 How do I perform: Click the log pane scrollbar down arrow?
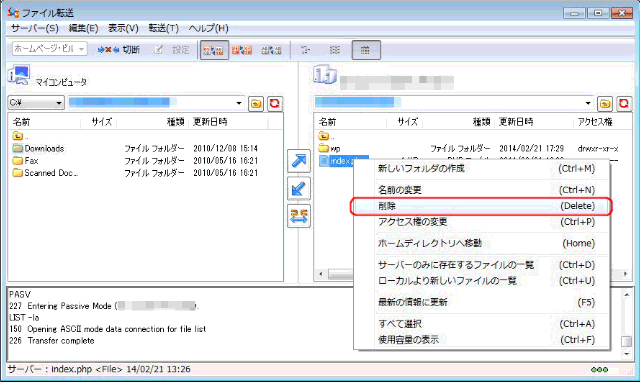(x=627, y=354)
